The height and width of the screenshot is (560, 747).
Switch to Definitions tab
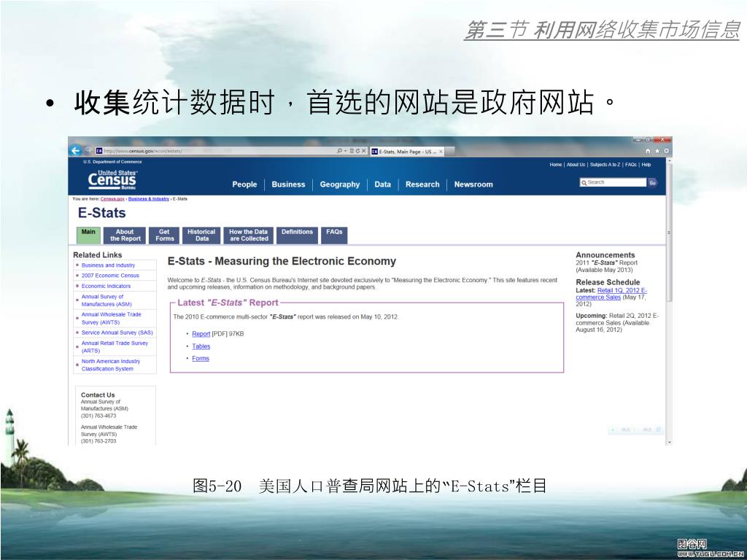tap(297, 236)
